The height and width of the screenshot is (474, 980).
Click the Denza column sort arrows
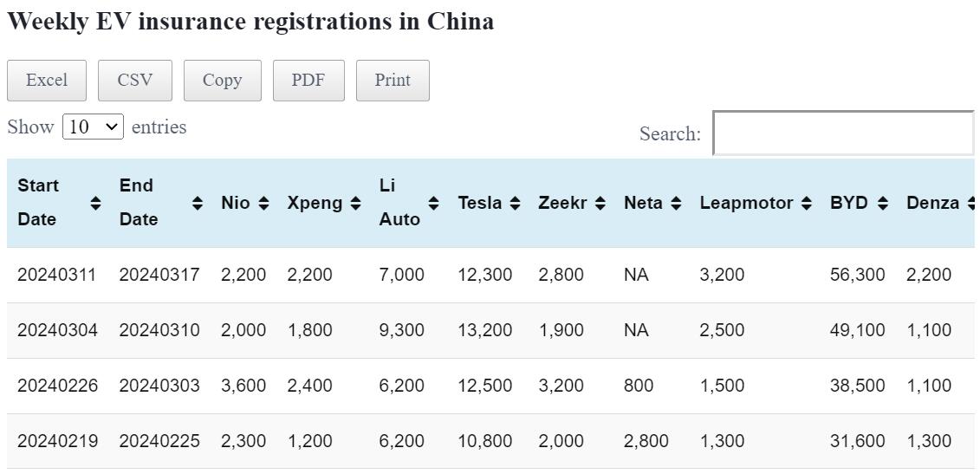[972, 203]
